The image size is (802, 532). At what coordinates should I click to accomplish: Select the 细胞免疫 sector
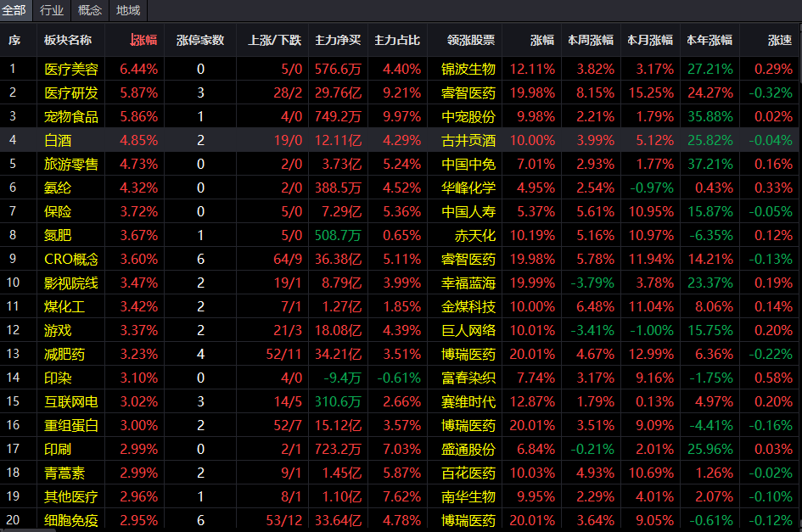(71, 520)
